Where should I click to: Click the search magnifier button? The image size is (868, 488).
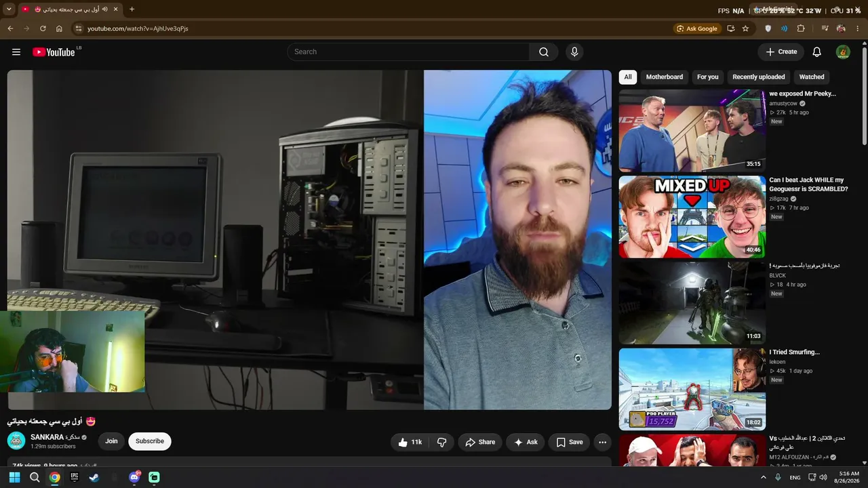click(544, 52)
